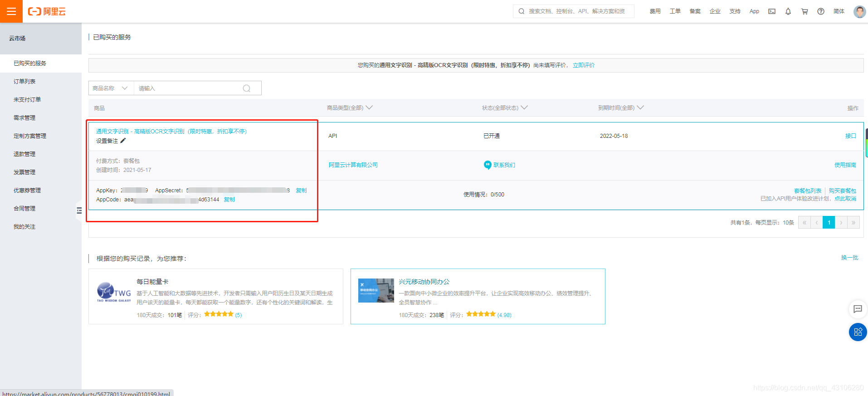Open the hamburger main menu

(11, 11)
